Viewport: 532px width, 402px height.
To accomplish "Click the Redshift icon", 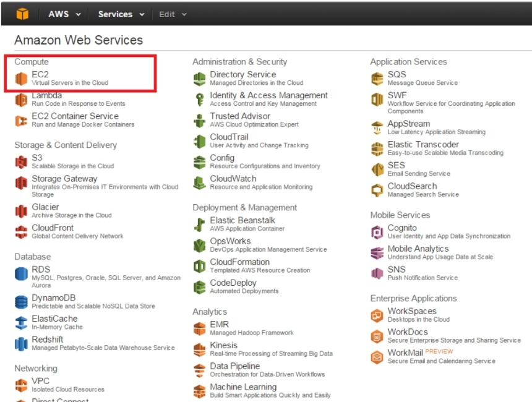I will pyautogui.click(x=21, y=344).
